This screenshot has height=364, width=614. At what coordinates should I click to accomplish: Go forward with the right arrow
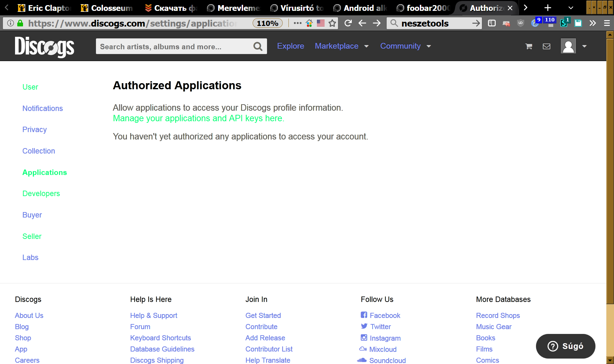pos(377,23)
